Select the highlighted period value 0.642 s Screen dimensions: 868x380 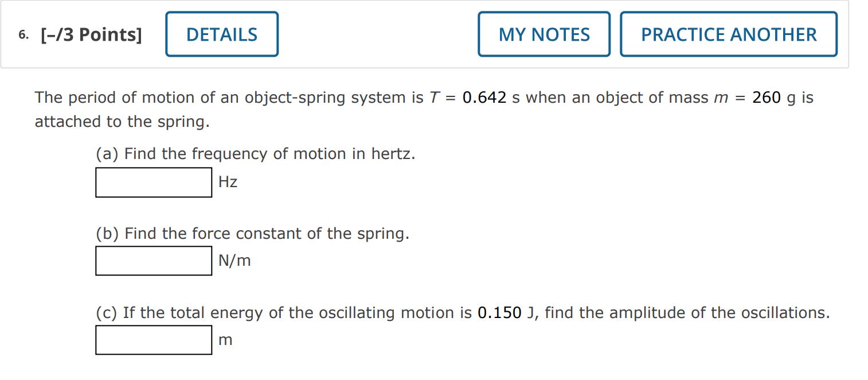coord(483,98)
